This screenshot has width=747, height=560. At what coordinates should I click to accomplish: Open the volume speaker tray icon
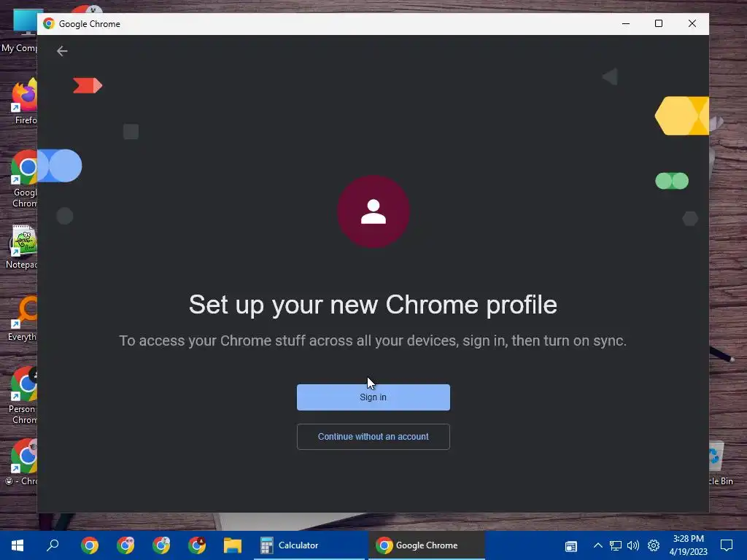click(x=633, y=545)
